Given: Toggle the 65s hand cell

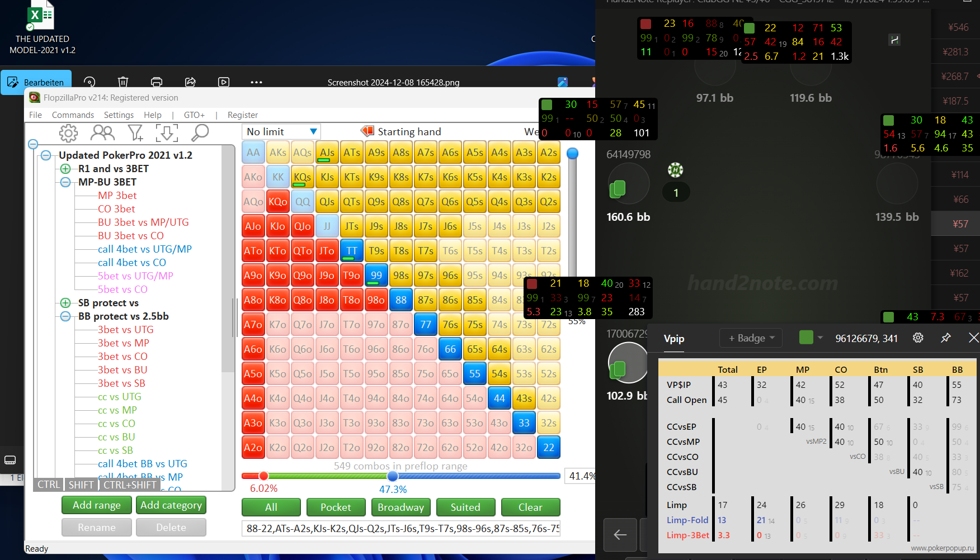Looking at the screenshot, I should point(474,349).
